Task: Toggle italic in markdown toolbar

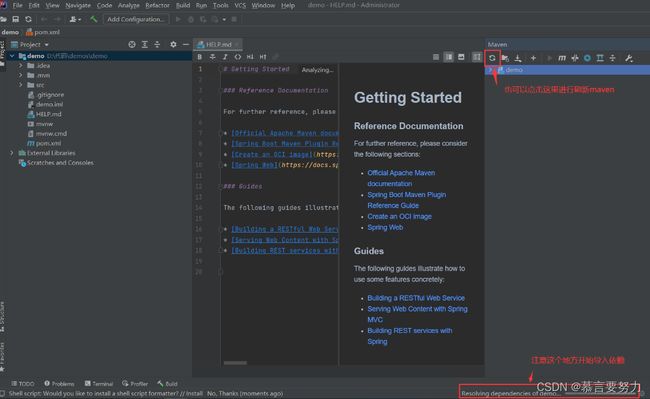Action: [x=225, y=57]
